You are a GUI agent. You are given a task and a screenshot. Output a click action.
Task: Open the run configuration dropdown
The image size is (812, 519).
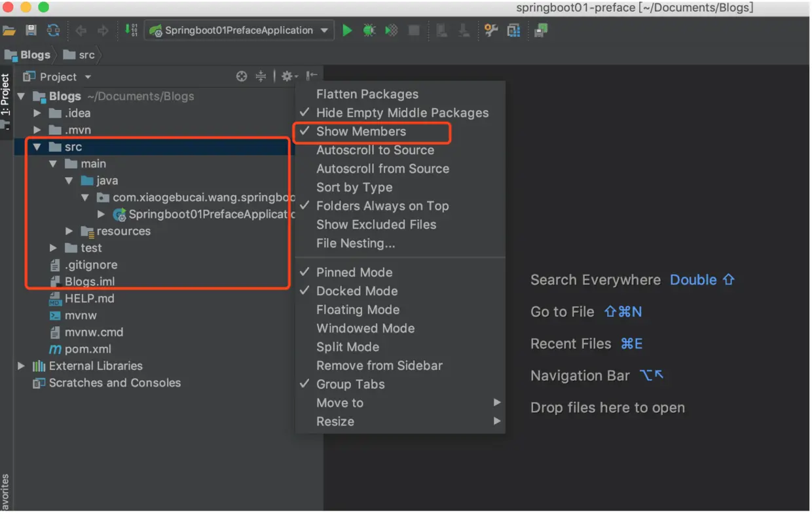324,30
